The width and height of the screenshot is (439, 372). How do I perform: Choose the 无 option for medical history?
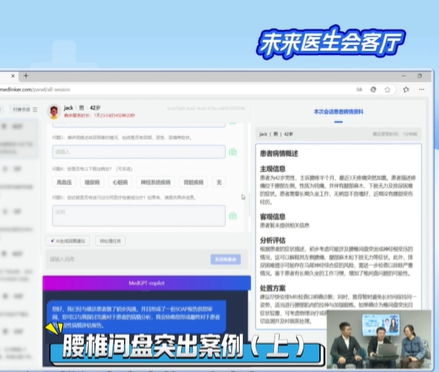[219, 182]
